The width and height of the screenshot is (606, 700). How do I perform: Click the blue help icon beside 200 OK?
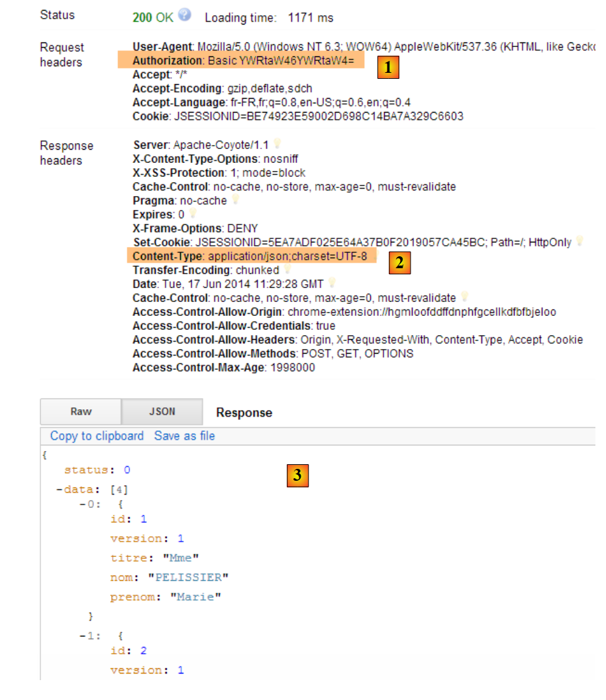pyautogui.click(x=184, y=15)
